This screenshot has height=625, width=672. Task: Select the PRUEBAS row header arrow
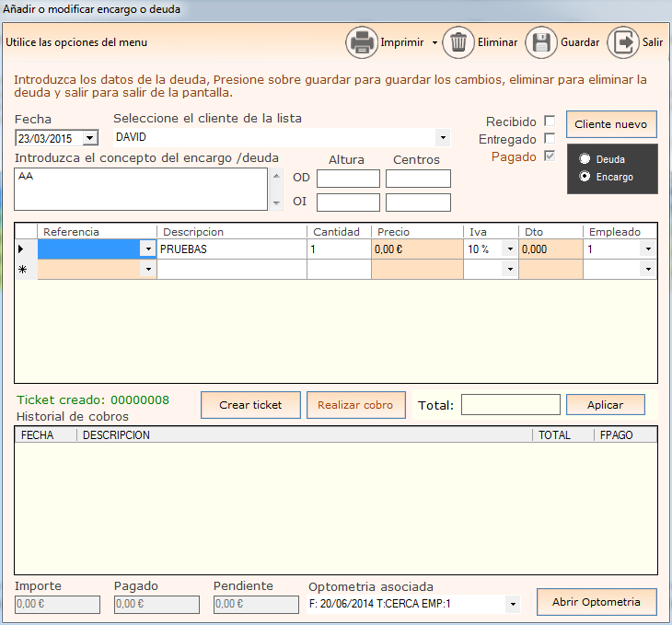26,249
